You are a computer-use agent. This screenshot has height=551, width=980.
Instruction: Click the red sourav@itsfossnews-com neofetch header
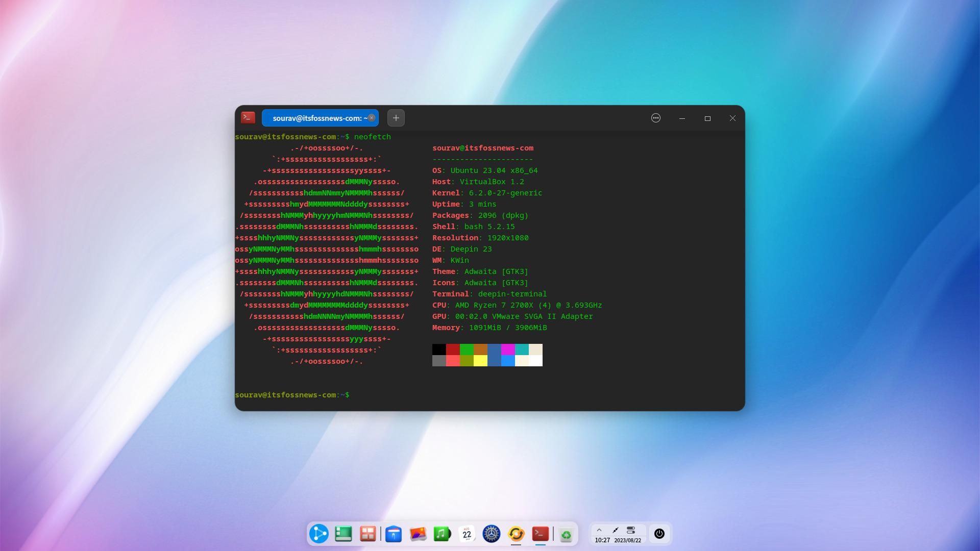[x=483, y=148]
